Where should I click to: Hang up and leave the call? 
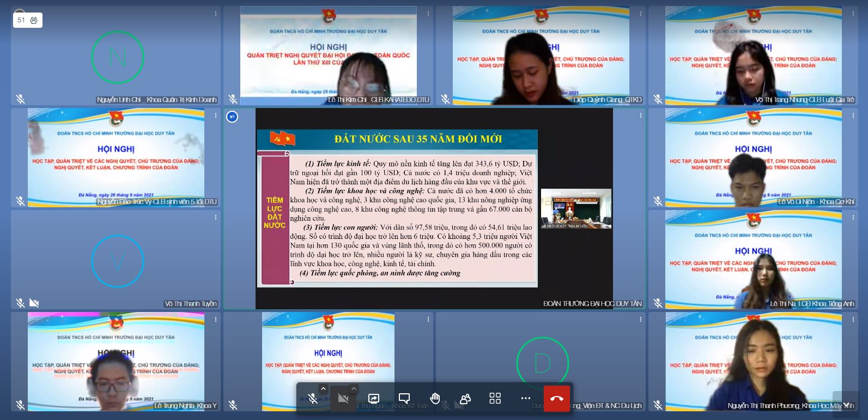click(557, 399)
